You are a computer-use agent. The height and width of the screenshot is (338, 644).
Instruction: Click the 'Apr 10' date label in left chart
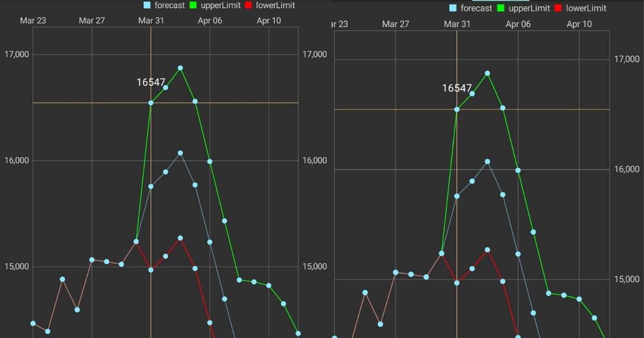coord(269,20)
